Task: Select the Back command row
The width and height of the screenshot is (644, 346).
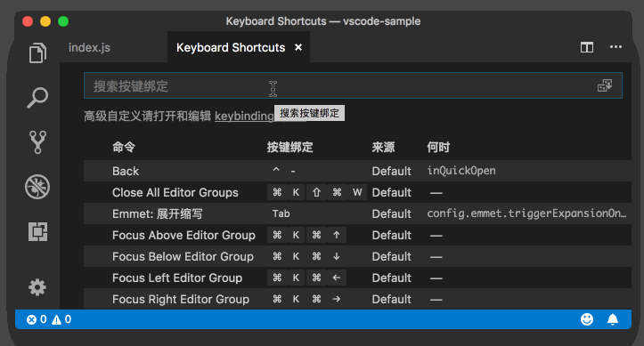Action: (357, 171)
